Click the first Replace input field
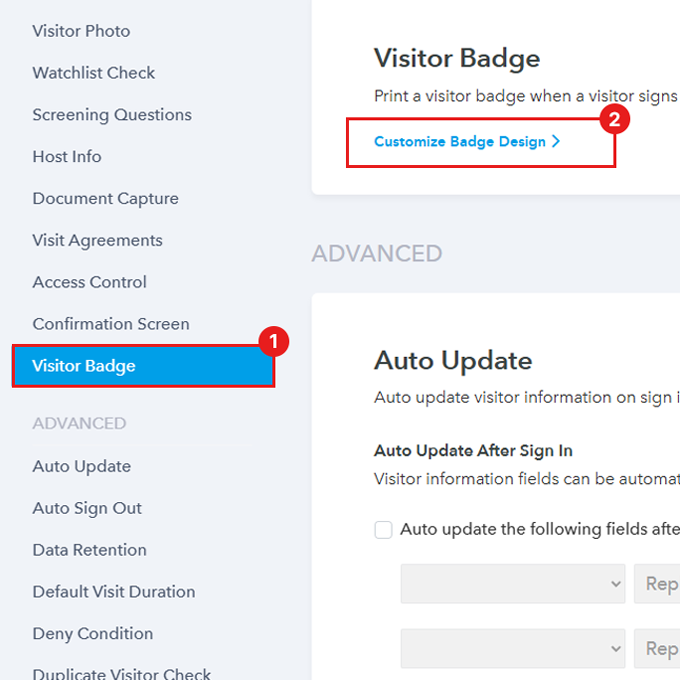680x680 pixels. (x=657, y=584)
